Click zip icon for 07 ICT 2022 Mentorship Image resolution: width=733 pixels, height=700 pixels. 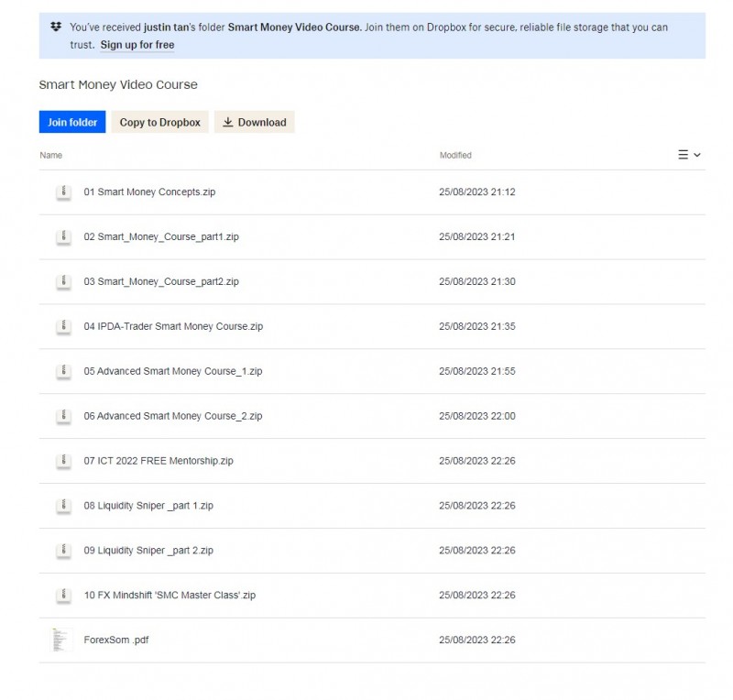coord(63,461)
